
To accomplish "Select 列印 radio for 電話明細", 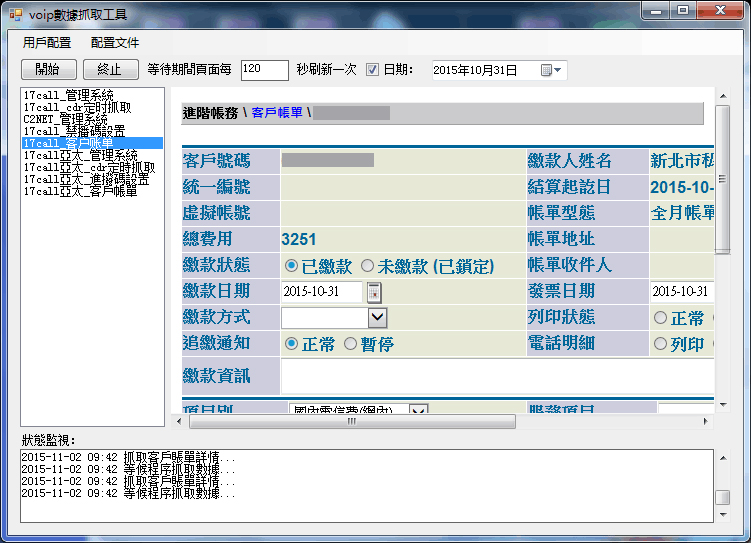I will (x=660, y=344).
